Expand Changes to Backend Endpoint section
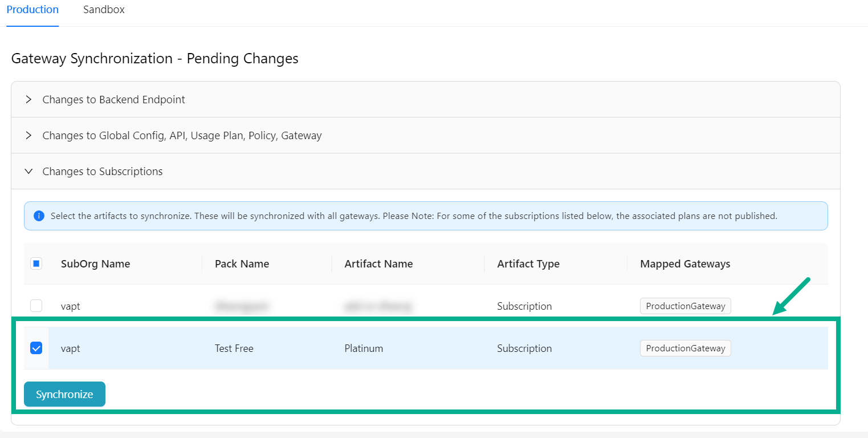Screen dimensions: 868x438 113,100
